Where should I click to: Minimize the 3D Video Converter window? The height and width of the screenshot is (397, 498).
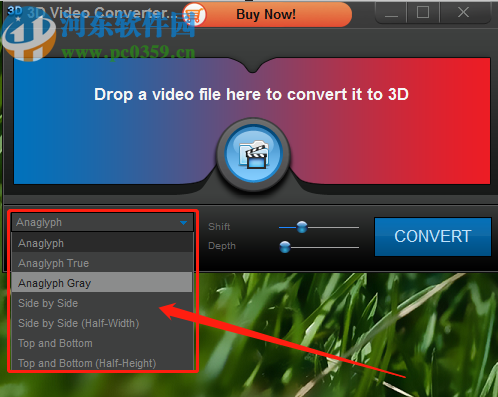pyautogui.click(x=391, y=13)
